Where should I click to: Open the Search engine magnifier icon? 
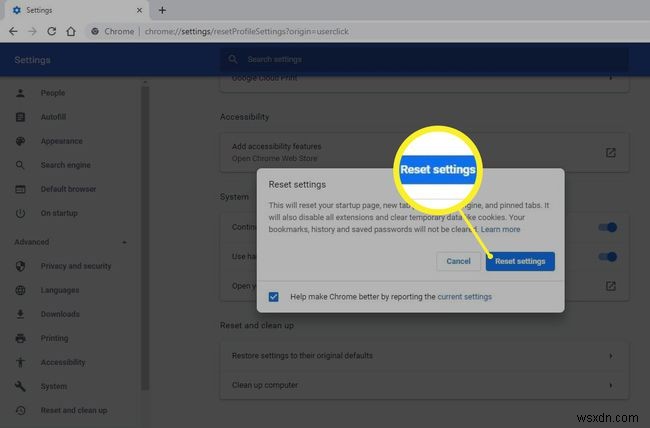click(20, 165)
